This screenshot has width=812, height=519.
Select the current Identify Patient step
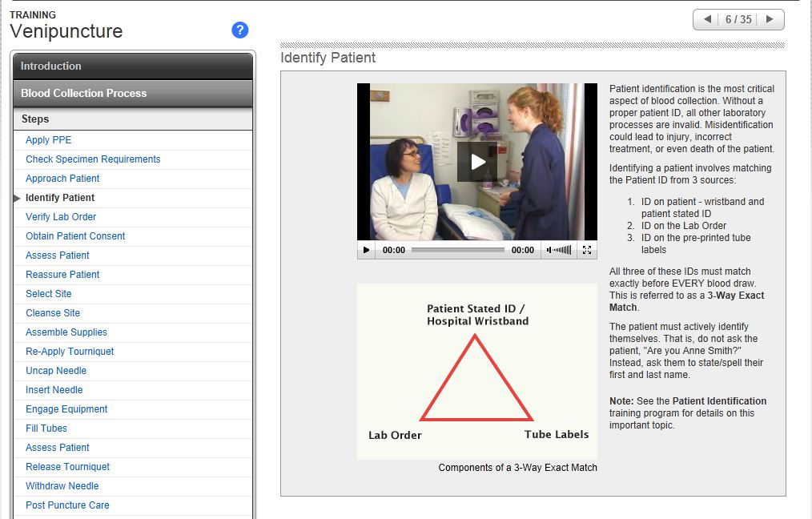(60, 198)
